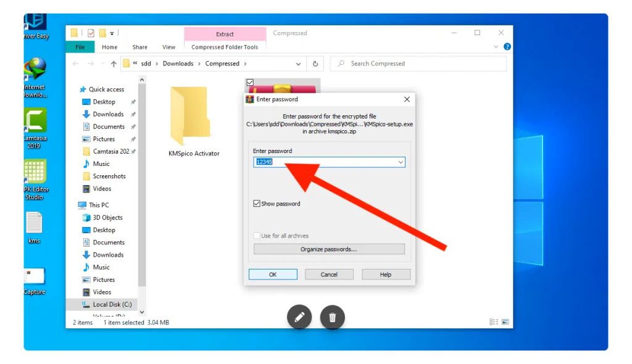Switch to details view icon in status bar
The width and height of the screenshot is (632, 364).
(494, 321)
